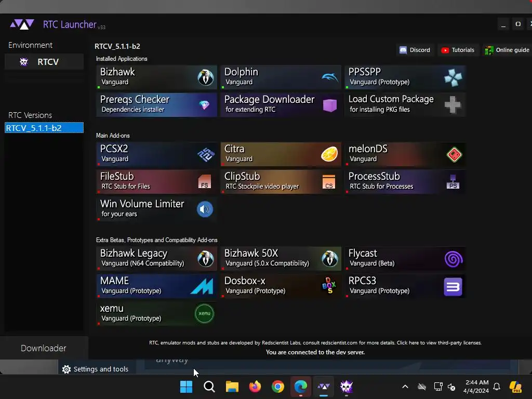532x399 pixels.
Task: Select Bizhawk Legacy title text
Action: click(134, 254)
